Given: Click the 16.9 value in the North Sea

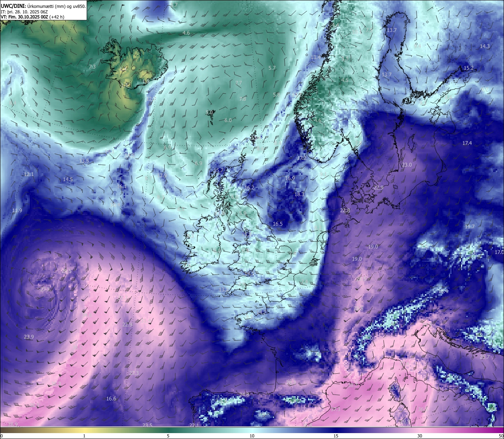Looking at the screenshot, I should 290,178.
